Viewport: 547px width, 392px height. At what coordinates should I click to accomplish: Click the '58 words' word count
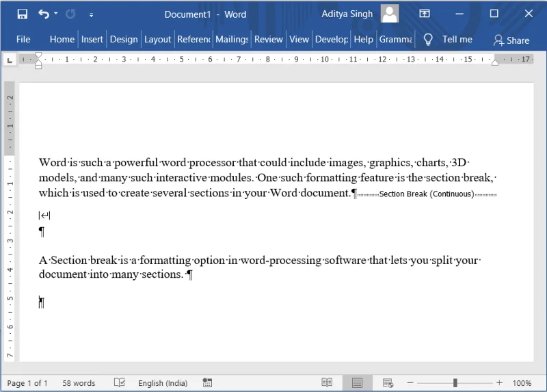coord(79,383)
